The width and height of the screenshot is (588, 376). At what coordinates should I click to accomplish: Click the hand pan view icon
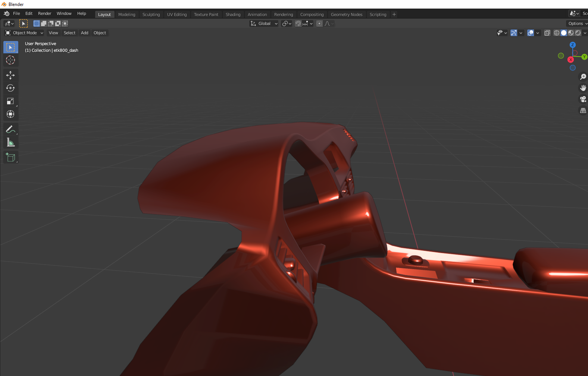point(583,88)
